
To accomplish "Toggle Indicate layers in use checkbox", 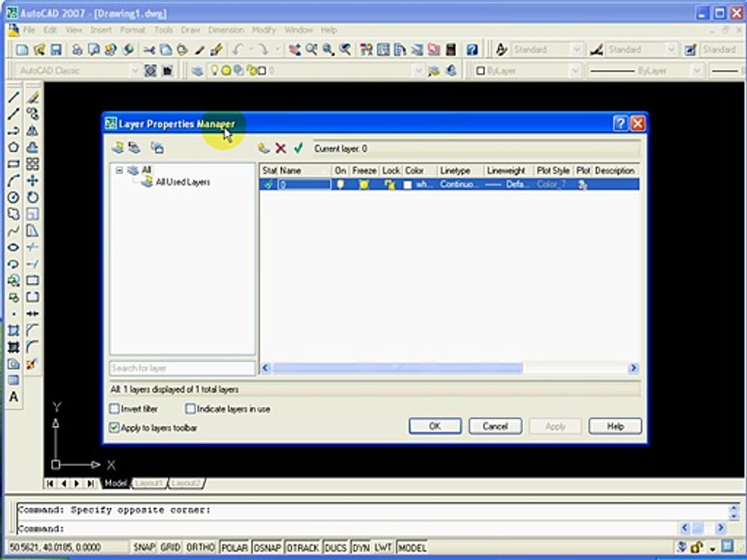I will 190,408.
